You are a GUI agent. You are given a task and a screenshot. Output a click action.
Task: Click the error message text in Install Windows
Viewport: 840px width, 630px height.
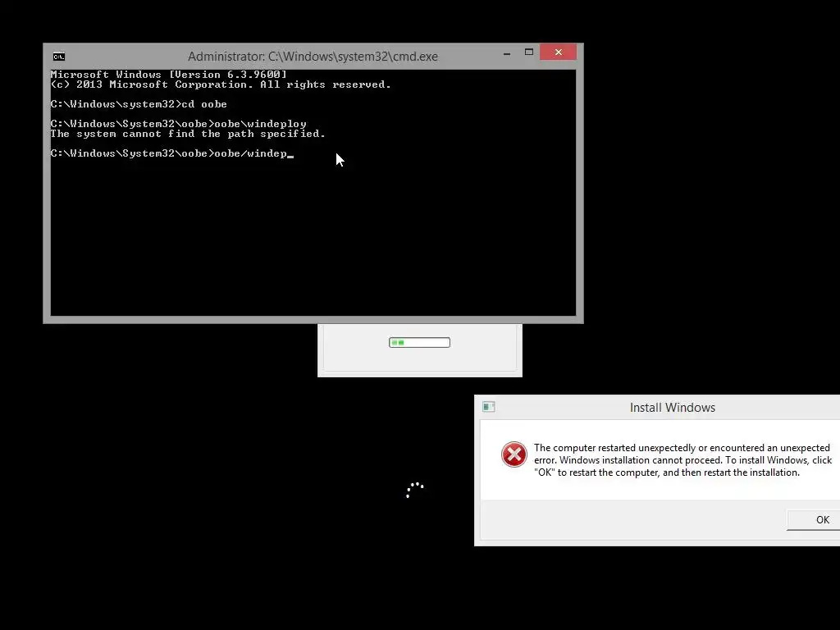coord(682,460)
